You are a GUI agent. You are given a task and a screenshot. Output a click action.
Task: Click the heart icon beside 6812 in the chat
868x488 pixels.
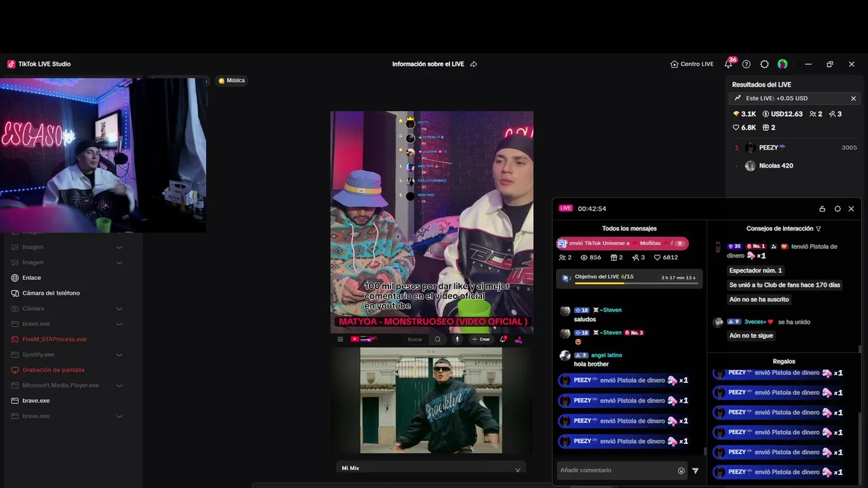point(657,258)
